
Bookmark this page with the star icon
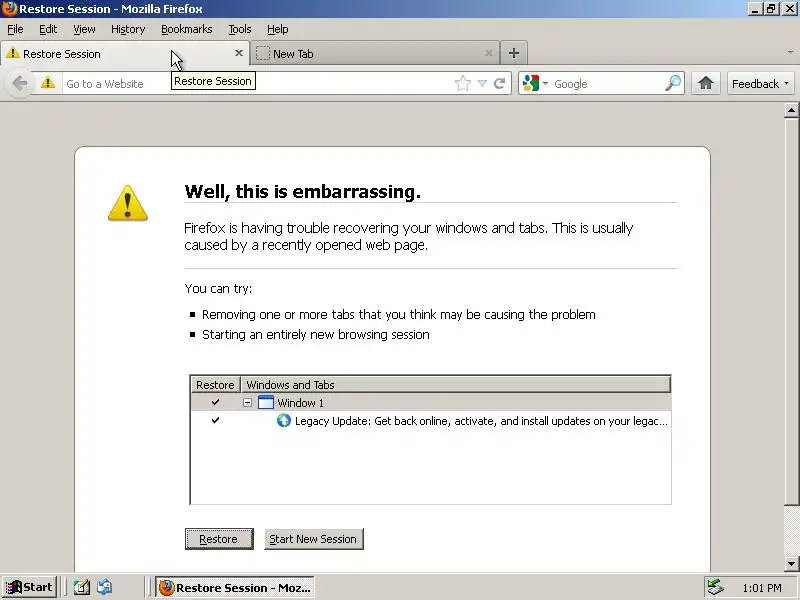tap(463, 83)
